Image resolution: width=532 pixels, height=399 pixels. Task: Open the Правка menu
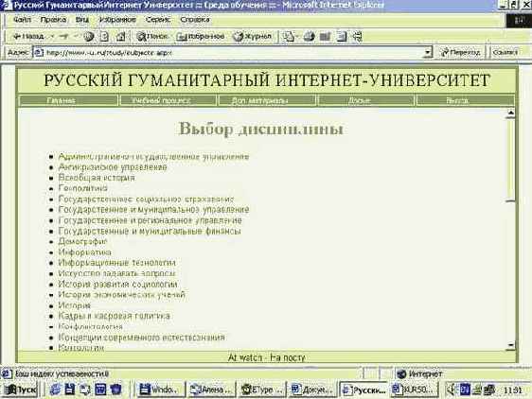click(x=53, y=20)
